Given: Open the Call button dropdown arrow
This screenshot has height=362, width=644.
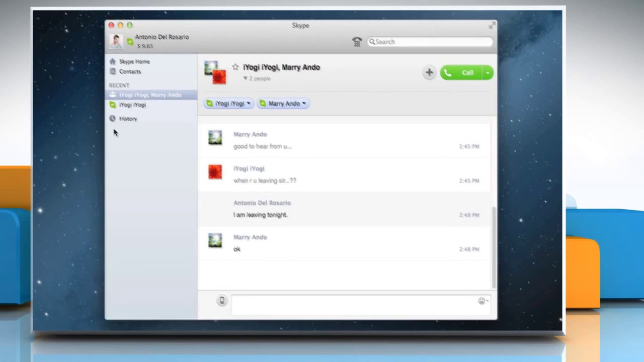Looking at the screenshot, I should (488, 73).
